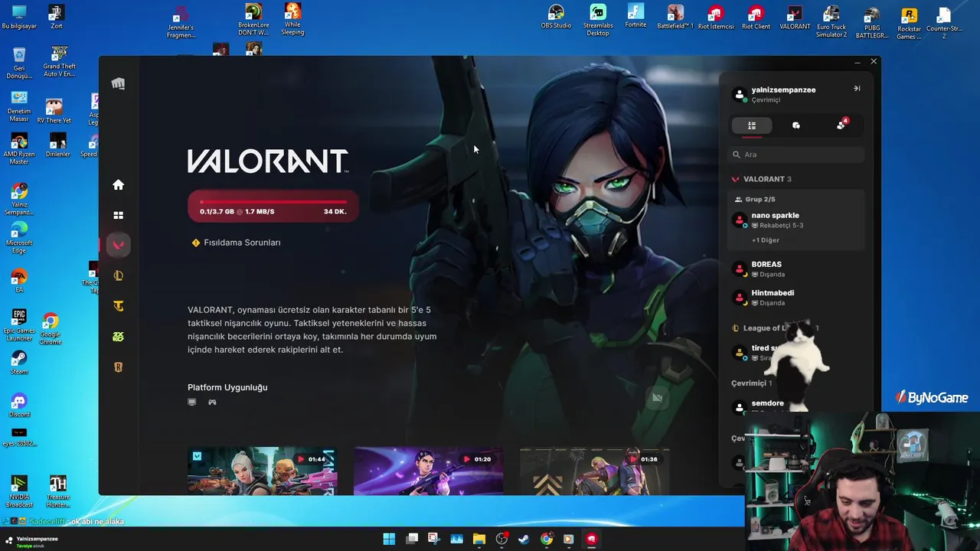
Task: Open Riot İstemcisi desktop shortcut
Action: point(716,17)
